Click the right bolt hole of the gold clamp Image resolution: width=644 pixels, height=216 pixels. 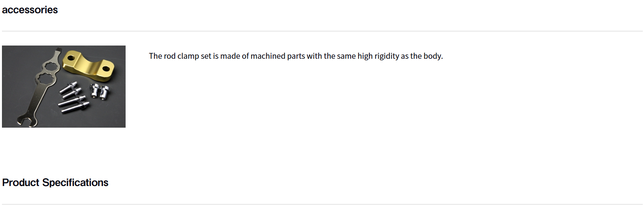point(106,69)
